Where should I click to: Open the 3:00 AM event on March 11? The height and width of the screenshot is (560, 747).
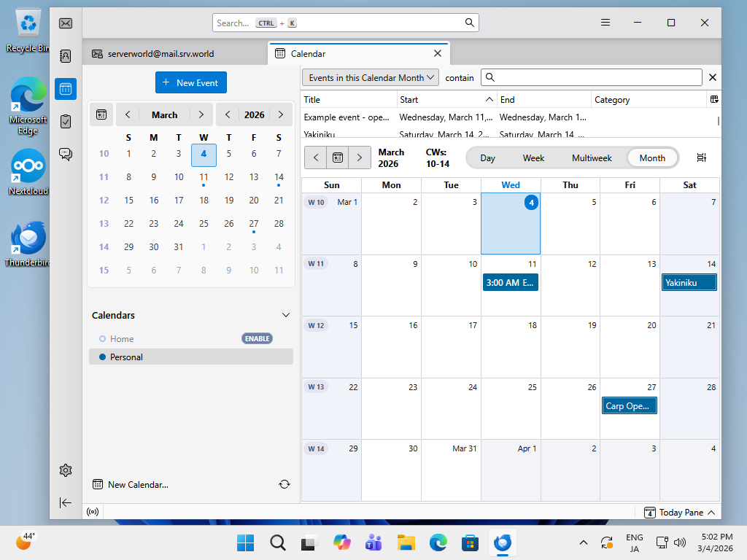510,282
